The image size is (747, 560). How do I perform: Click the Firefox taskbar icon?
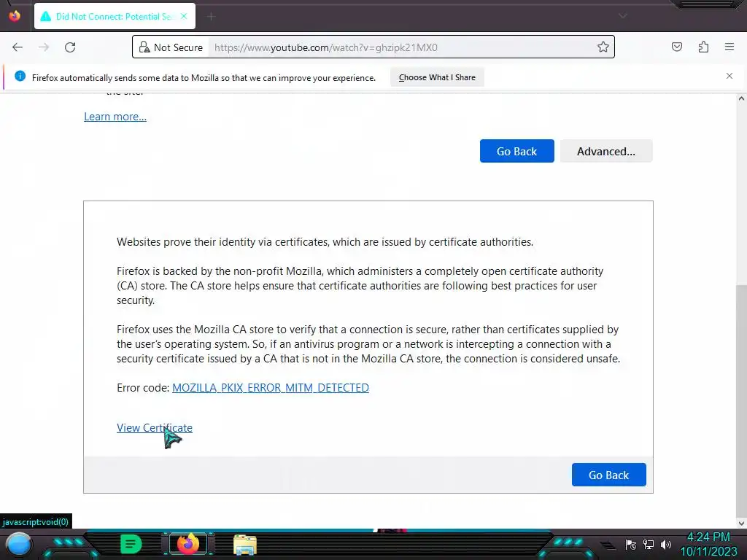[187, 544]
